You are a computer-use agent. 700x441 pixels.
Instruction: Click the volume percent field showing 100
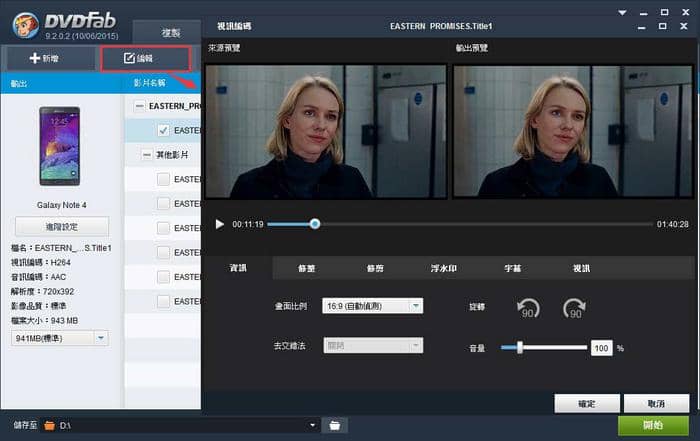click(601, 348)
